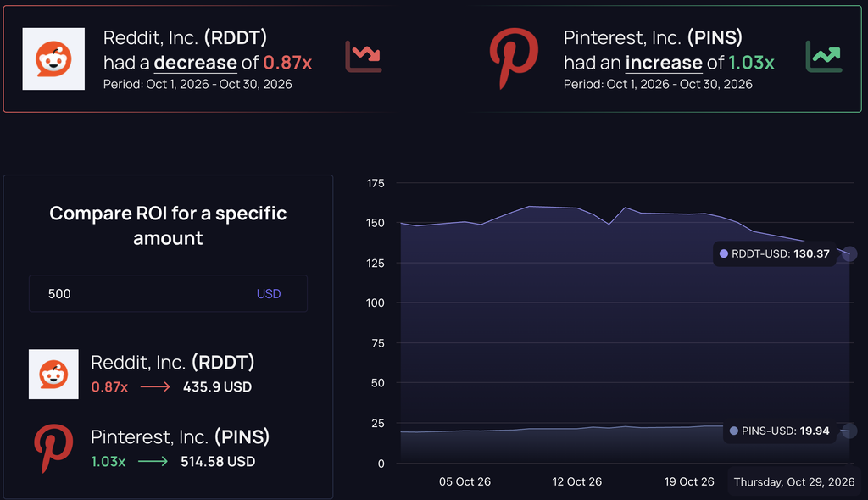Click the 0.87x multiplier in ROI panel
The image size is (868, 500).
click(x=109, y=387)
